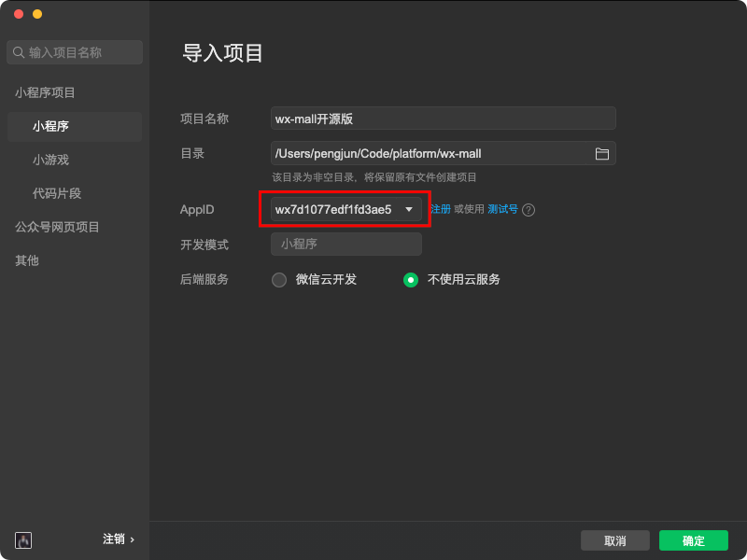This screenshot has height=560, width=747.
Task: Click the 注册 link
Action: pyautogui.click(x=441, y=209)
